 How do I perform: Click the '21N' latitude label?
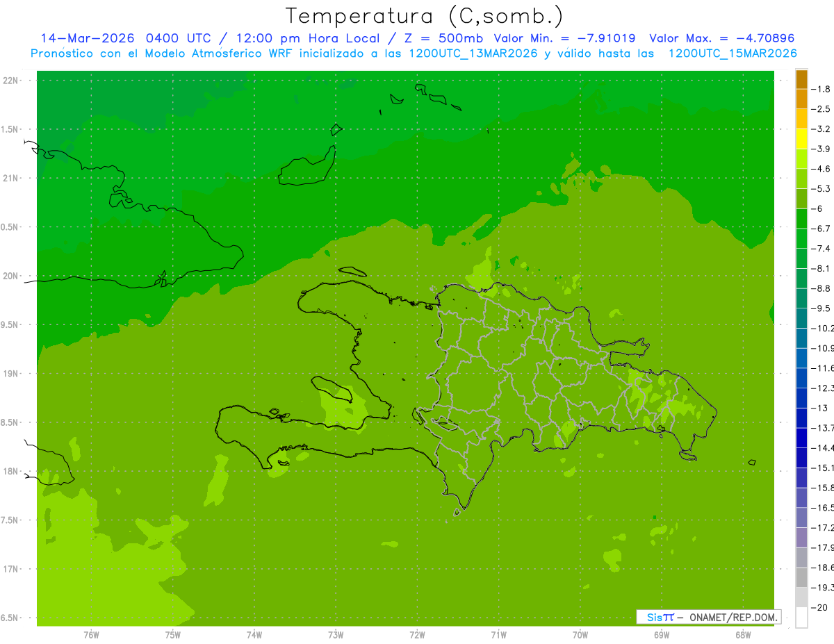click(11, 178)
